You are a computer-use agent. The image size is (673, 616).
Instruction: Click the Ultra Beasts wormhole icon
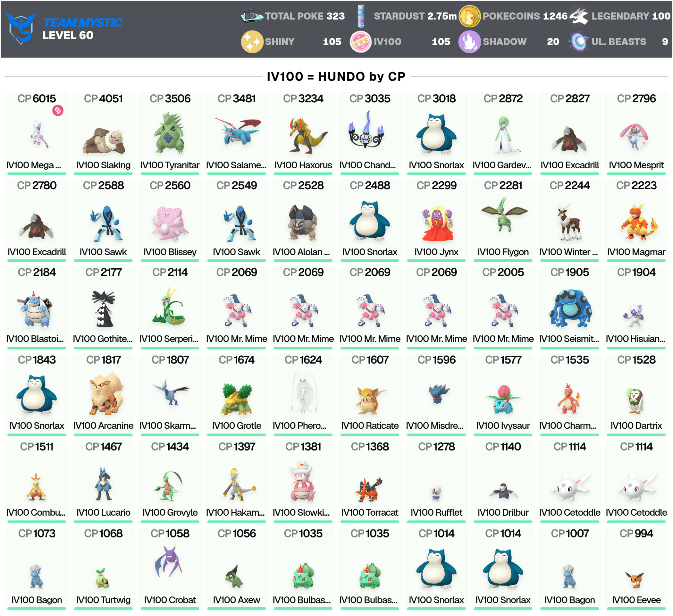[x=579, y=42]
